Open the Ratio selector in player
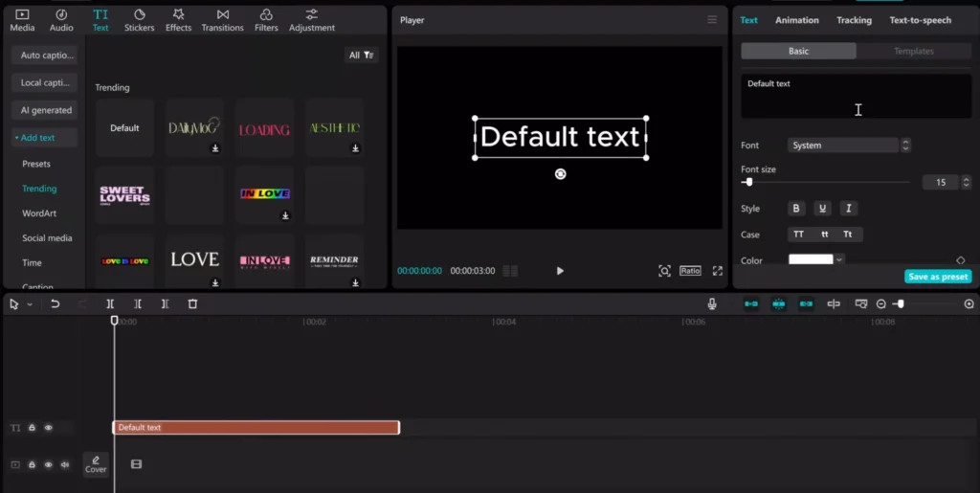 tap(690, 271)
